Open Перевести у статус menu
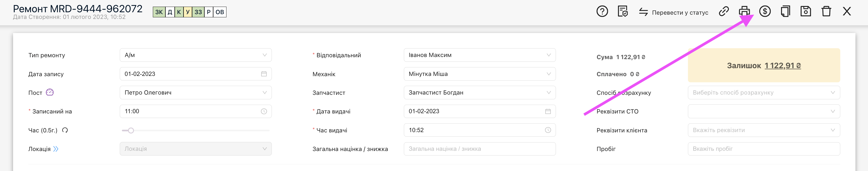 pos(673,13)
